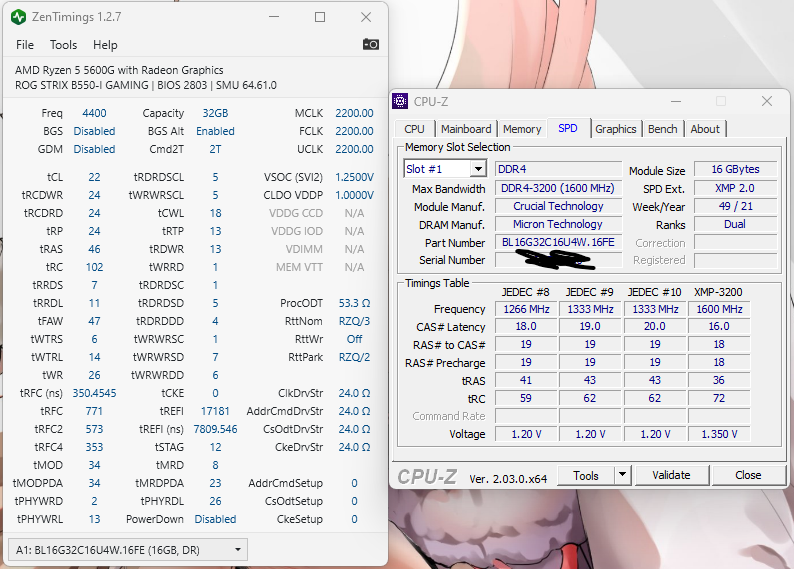794x569 pixels.
Task: Click the Tools button in CPU-Z
Action: coord(586,475)
